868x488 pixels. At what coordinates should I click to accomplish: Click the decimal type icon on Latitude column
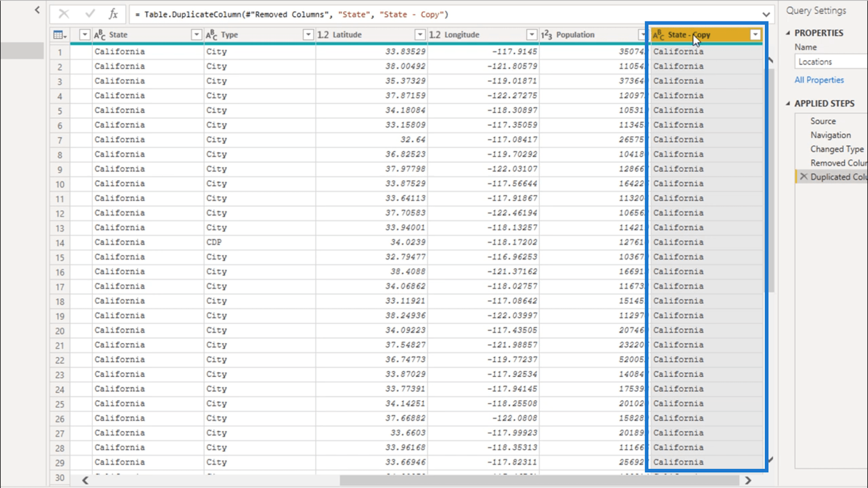[x=323, y=35]
